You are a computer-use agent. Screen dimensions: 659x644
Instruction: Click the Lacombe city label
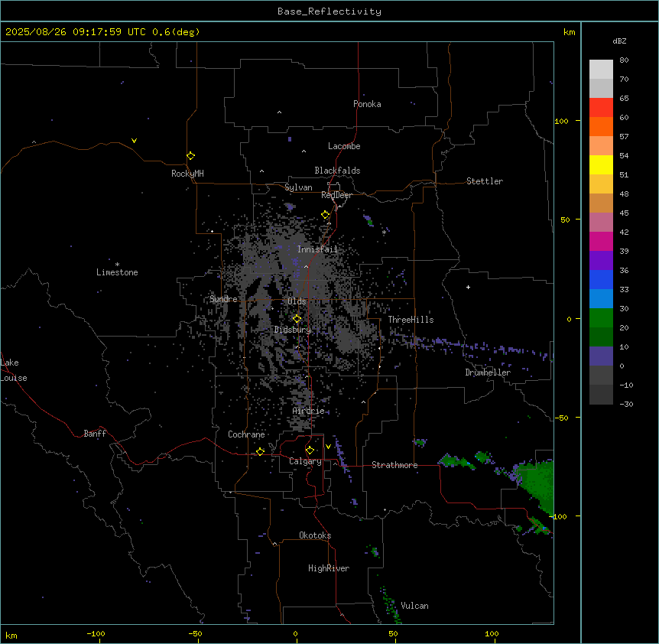click(x=344, y=146)
